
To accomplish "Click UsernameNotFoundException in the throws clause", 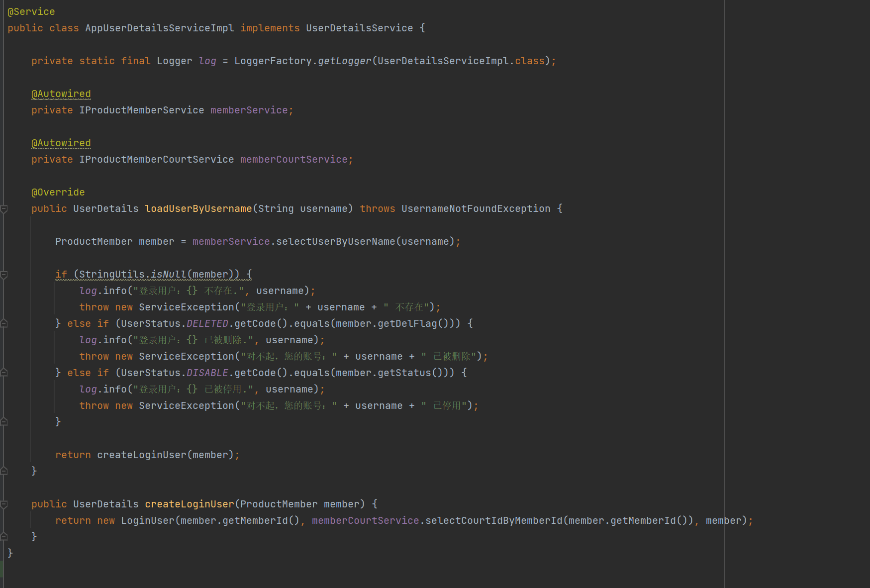I will [x=476, y=208].
